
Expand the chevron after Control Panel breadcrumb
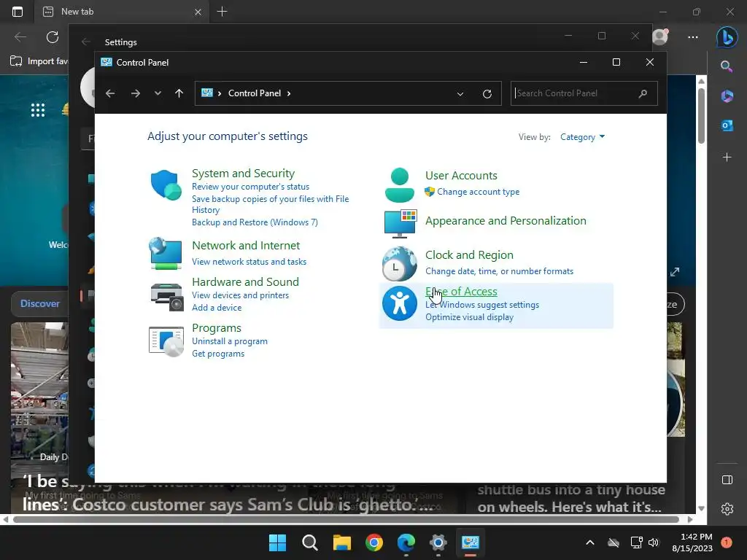coord(289,93)
